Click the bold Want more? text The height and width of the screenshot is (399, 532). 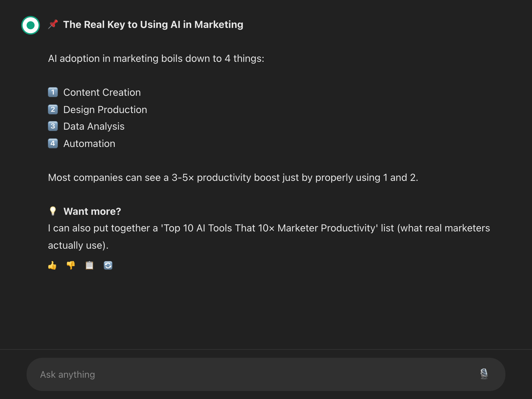click(92, 211)
